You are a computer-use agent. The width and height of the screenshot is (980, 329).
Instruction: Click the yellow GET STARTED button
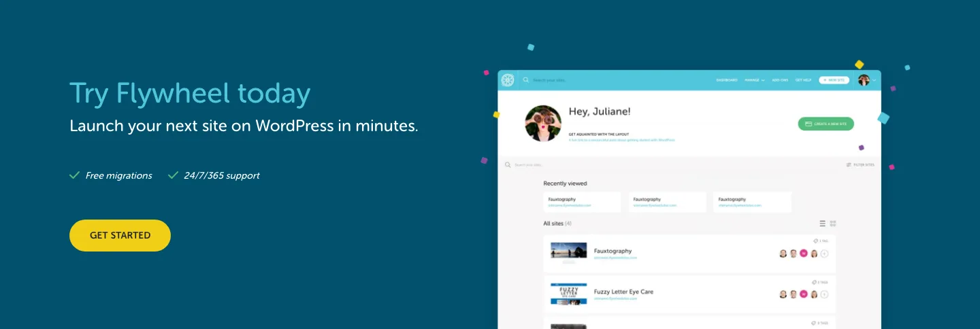120,235
